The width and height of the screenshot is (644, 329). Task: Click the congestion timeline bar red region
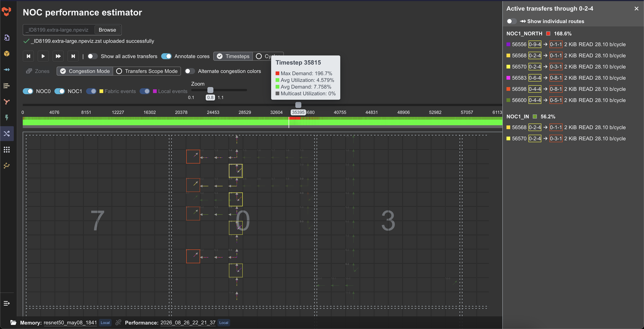tap(295, 118)
